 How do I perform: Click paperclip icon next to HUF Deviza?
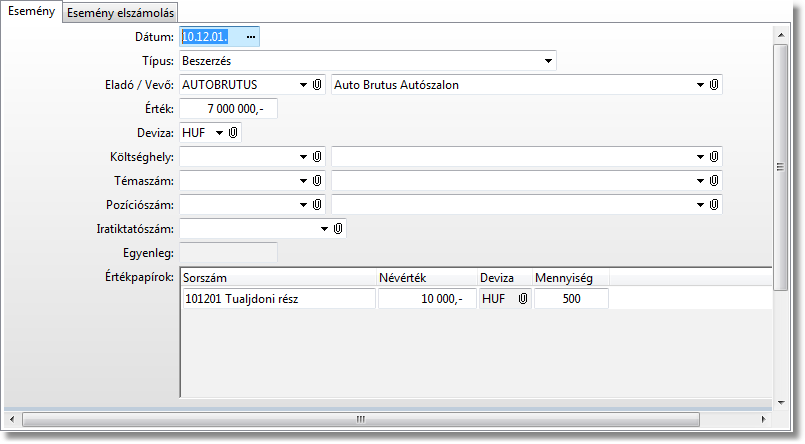tap(233, 132)
